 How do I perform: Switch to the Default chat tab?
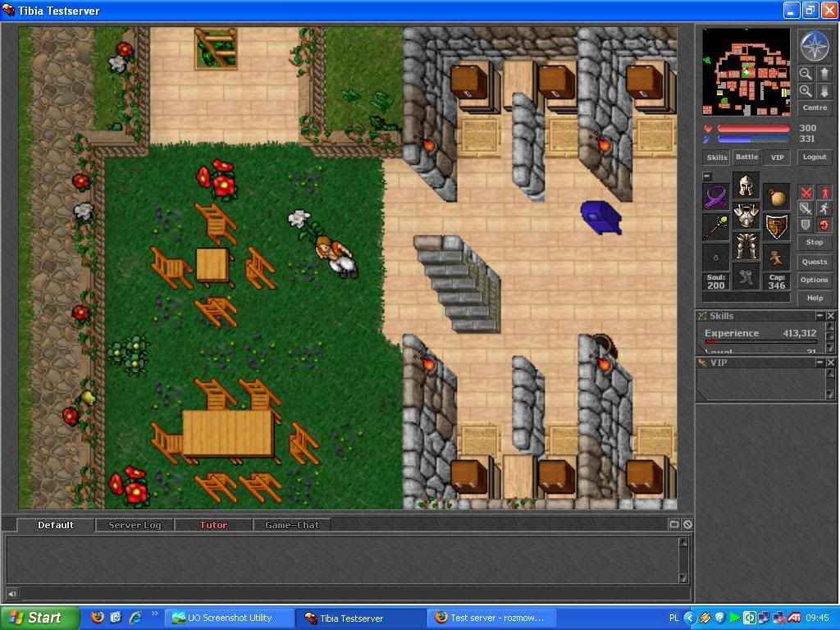[x=56, y=525]
